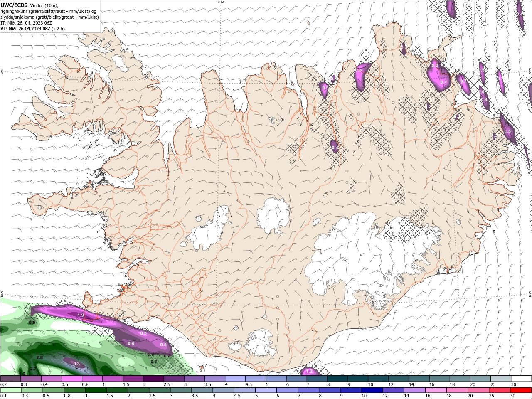Screen dimensions: 532x399
Task: Click the top-row swatch between 20 and 25
Action: tap(480, 379)
